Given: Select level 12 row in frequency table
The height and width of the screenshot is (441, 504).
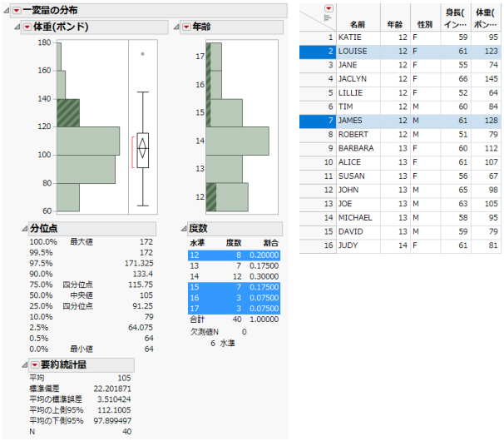Looking at the screenshot, I should pos(234,255).
